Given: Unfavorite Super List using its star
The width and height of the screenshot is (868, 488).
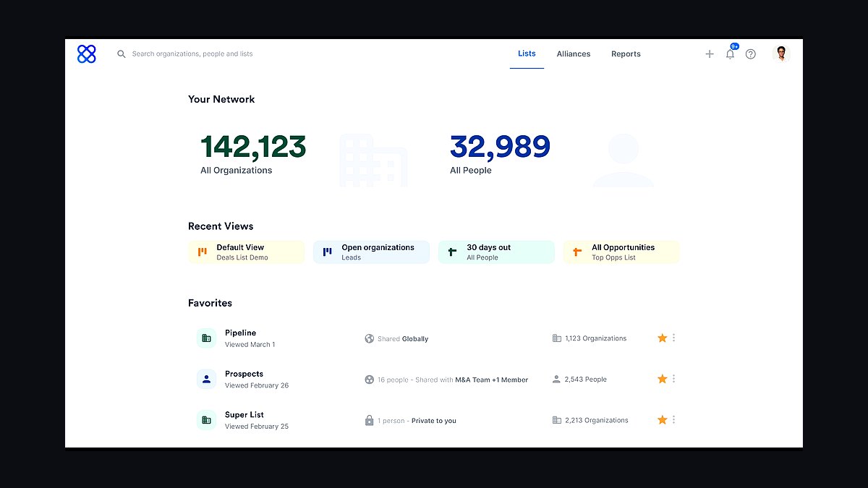Looking at the screenshot, I should [x=662, y=419].
